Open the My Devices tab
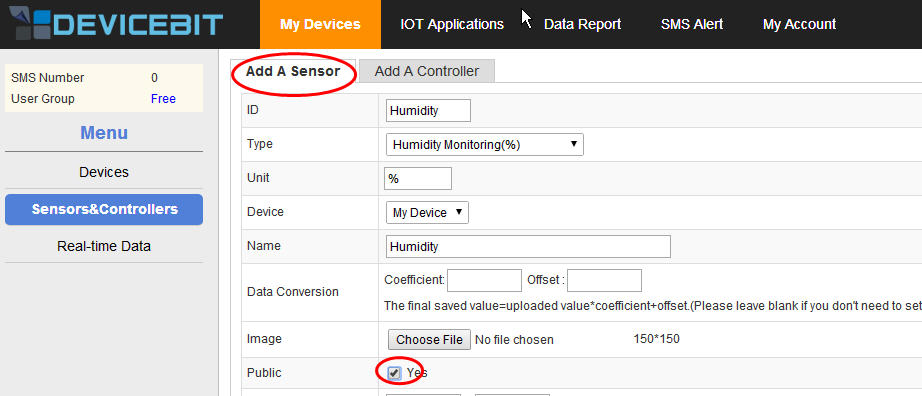Viewport: 922px width, 396px height. (320, 24)
